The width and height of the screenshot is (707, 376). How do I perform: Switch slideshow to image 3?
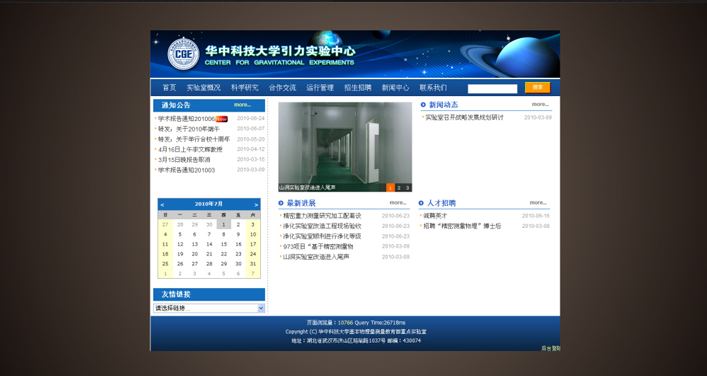(x=408, y=188)
